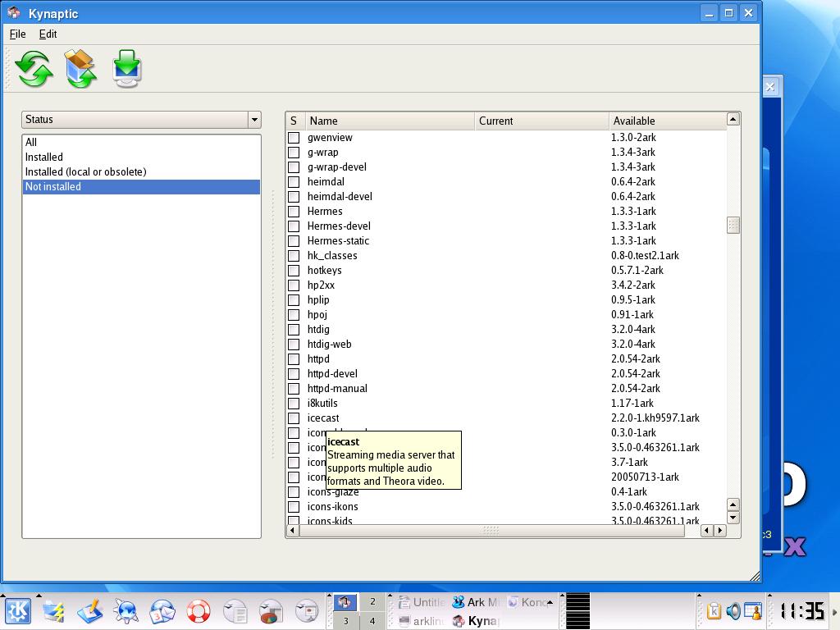Open the Edit menu

click(48, 34)
